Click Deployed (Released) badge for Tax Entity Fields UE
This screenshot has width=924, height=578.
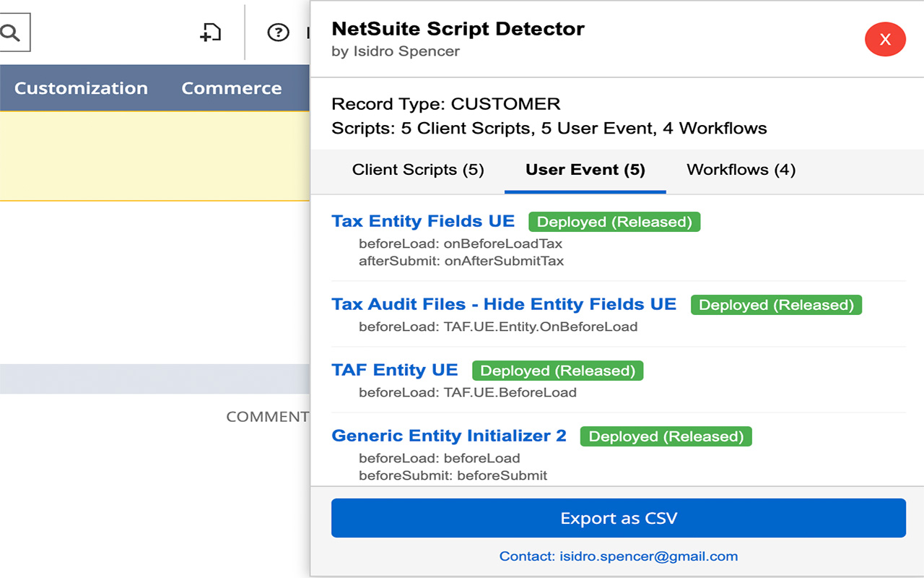pyautogui.click(x=614, y=222)
